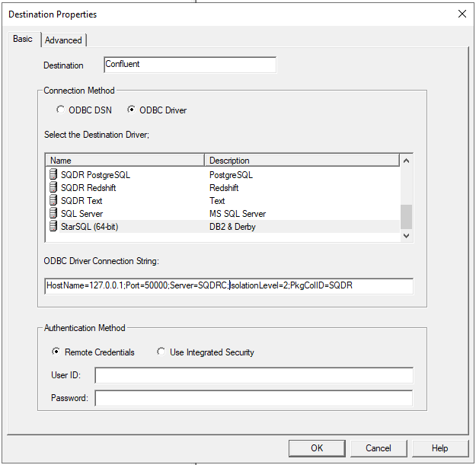Select the ODBC Driver radio button
Viewport: 476px width, 465px height.
(x=132, y=110)
